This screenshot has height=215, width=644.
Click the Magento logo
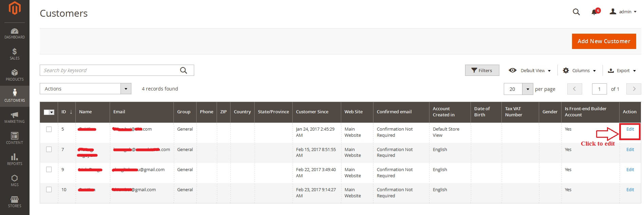pos(15,8)
